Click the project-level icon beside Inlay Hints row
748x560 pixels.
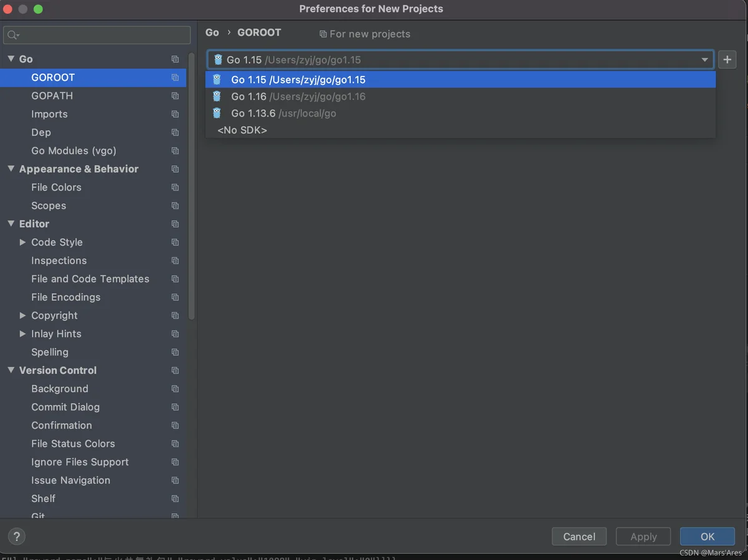tap(175, 334)
